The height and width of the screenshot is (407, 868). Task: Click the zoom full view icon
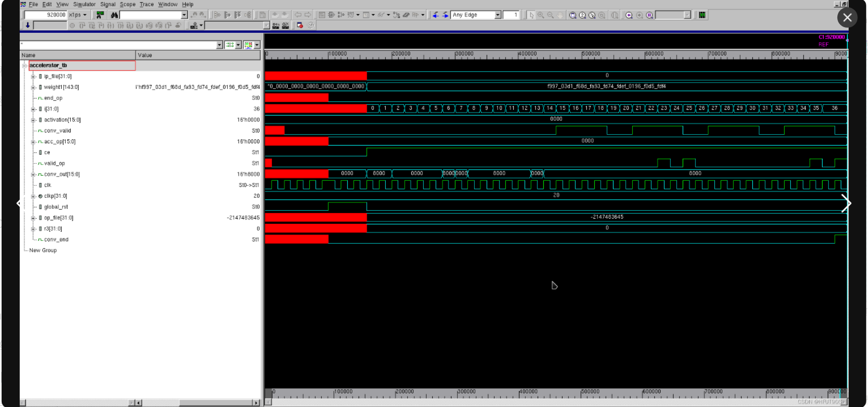(x=573, y=15)
